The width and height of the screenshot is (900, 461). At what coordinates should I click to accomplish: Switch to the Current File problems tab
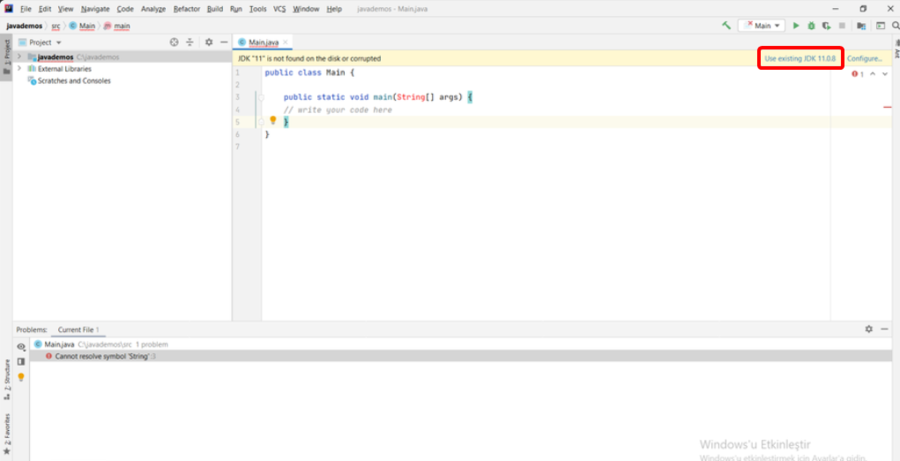(x=79, y=330)
